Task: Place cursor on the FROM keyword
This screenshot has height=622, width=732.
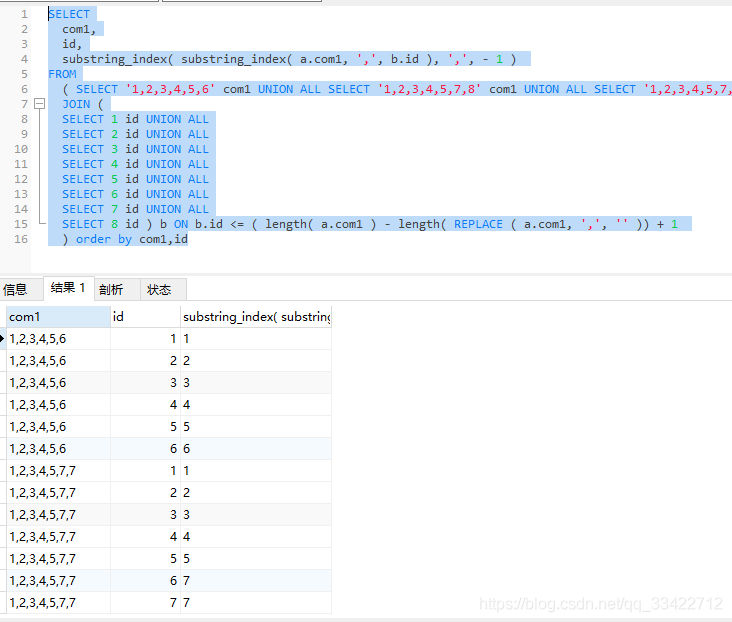Action: pos(62,74)
